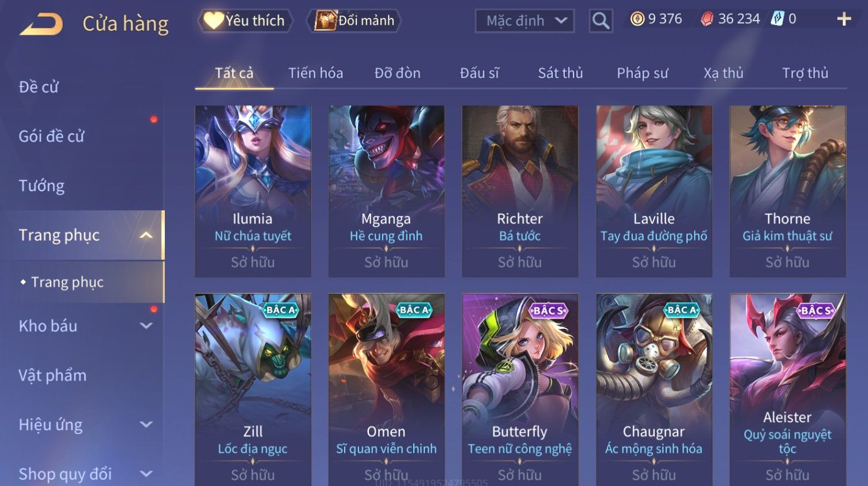The height and width of the screenshot is (486, 868).
Task: Open the Mặc định sort dropdown
Action: [x=524, y=21]
